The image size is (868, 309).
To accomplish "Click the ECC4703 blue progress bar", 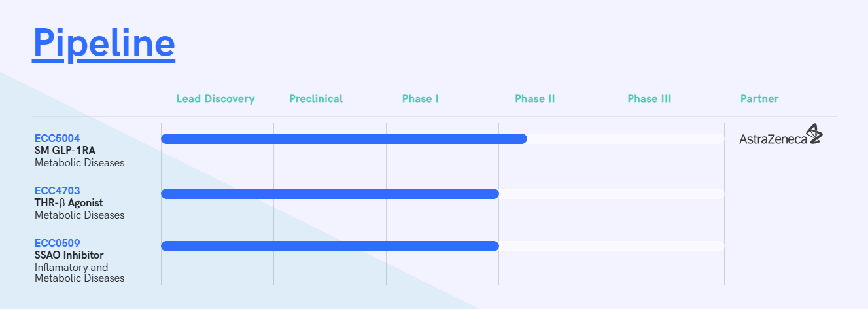I will coord(330,194).
